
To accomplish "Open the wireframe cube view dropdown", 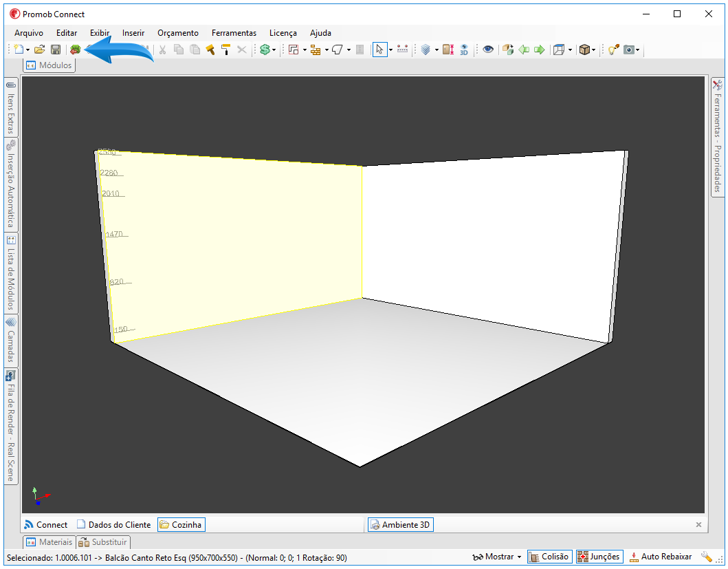I will (570, 50).
